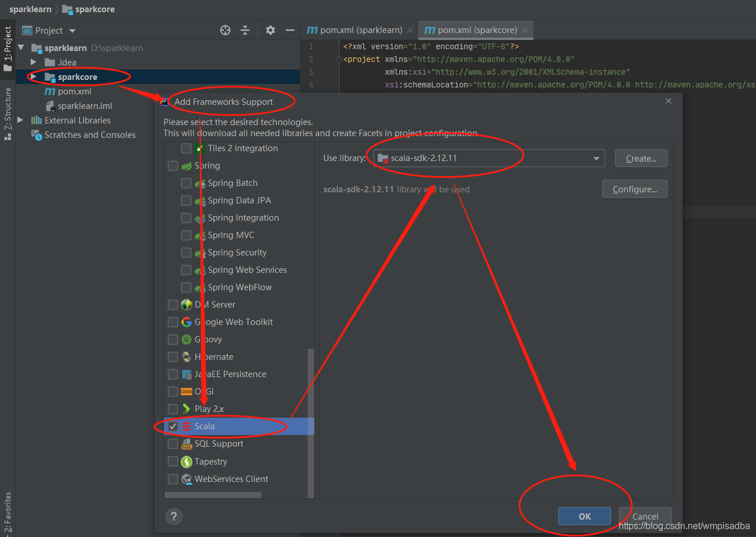Click the help question mark button
This screenshot has height=537, width=756.
[x=174, y=517]
